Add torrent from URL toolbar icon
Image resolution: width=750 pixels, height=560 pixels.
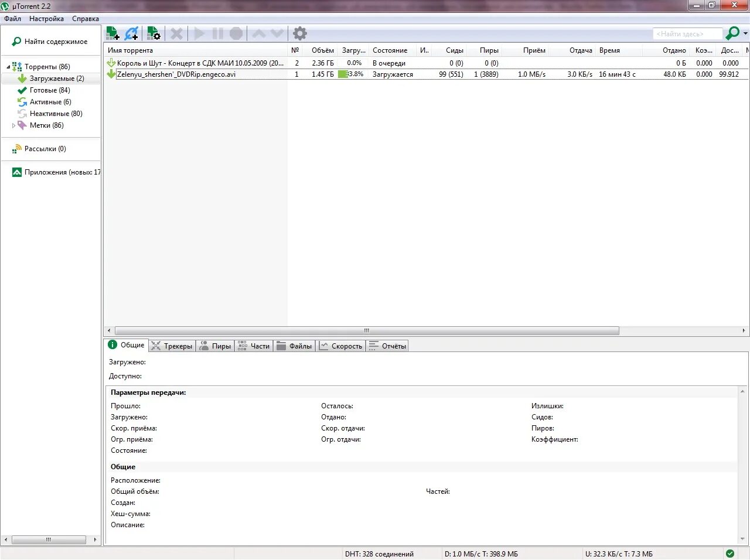(132, 33)
